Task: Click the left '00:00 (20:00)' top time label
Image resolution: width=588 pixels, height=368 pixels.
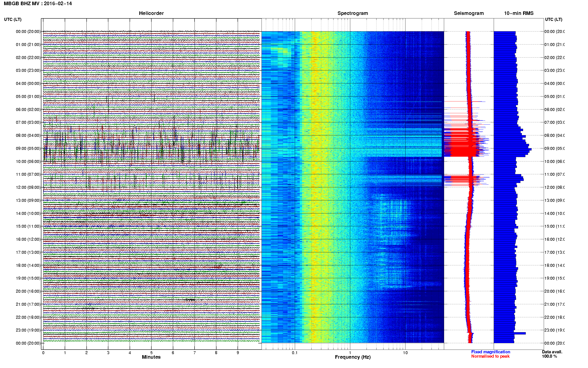Action: click(28, 31)
